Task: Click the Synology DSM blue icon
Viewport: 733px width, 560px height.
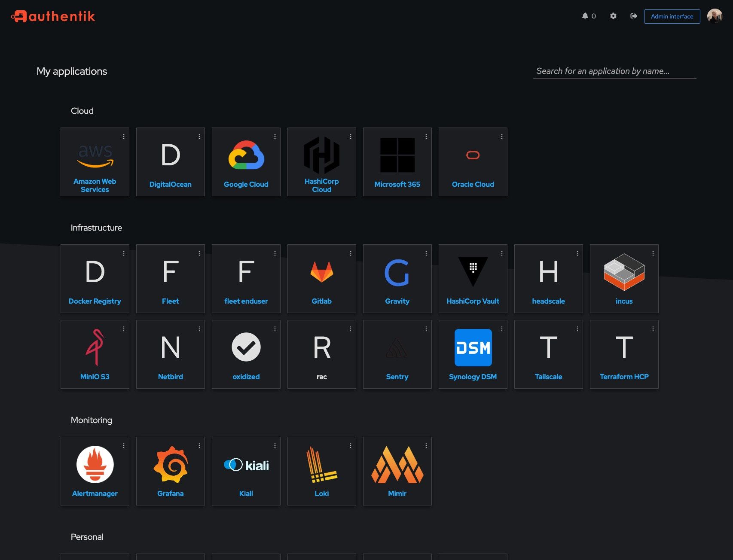Action: pos(473,347)
